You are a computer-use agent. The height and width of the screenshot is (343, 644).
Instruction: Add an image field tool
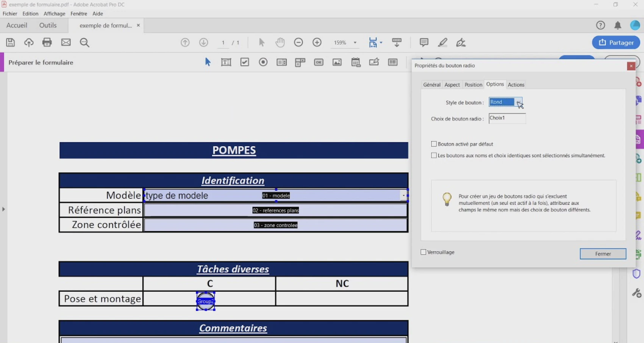coord(337,62)
